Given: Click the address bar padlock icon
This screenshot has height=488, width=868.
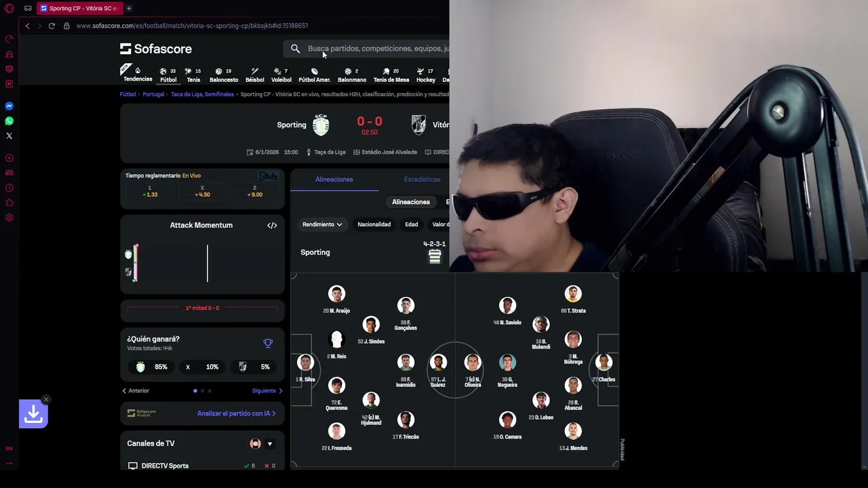Looking at the screenshot, I should pyautogui.click(x=66, y=26).
